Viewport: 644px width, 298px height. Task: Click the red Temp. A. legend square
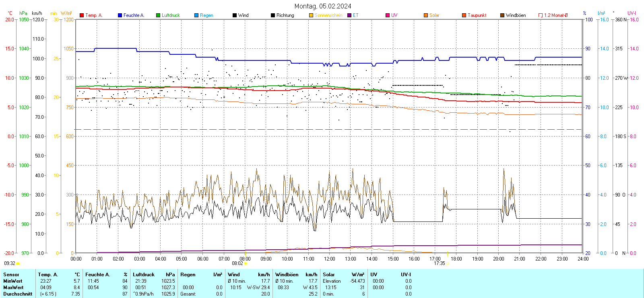pos(82,15)
